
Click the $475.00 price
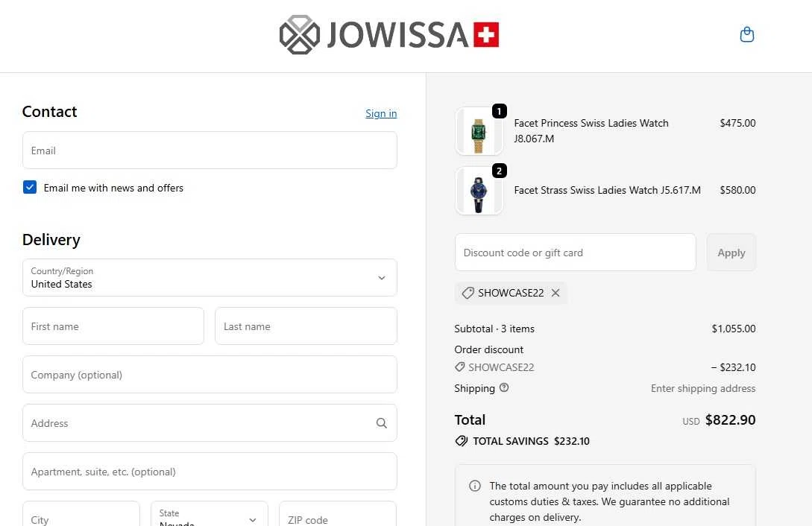point(737,123)
